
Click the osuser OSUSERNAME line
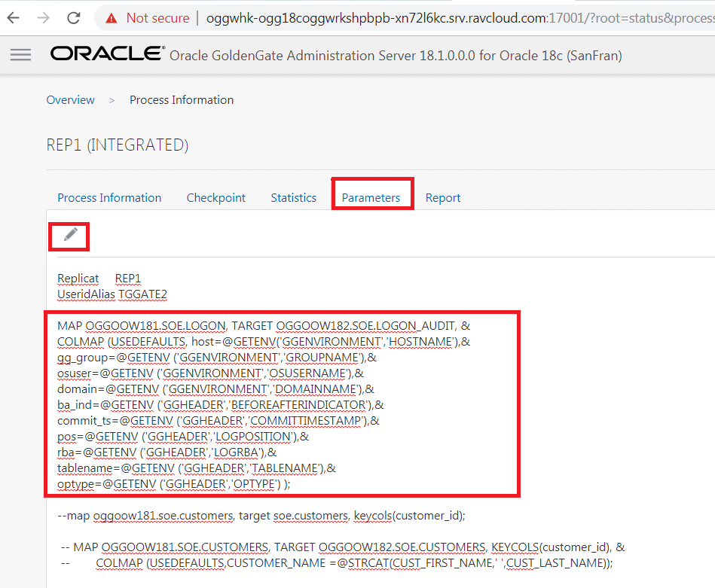coord(211,373)
